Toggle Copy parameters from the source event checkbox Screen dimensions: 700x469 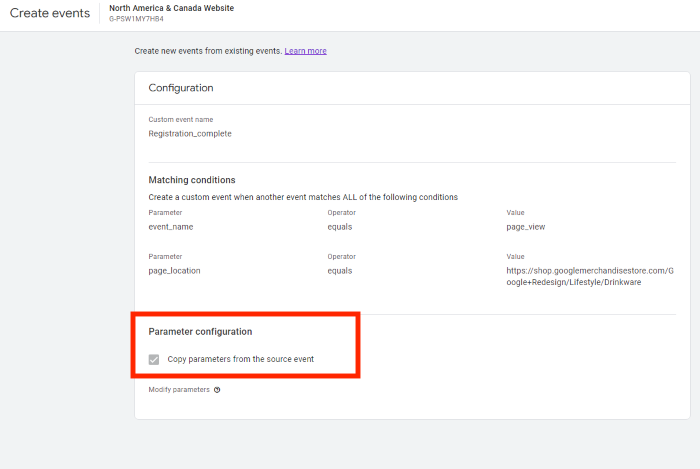click(154, 359)
